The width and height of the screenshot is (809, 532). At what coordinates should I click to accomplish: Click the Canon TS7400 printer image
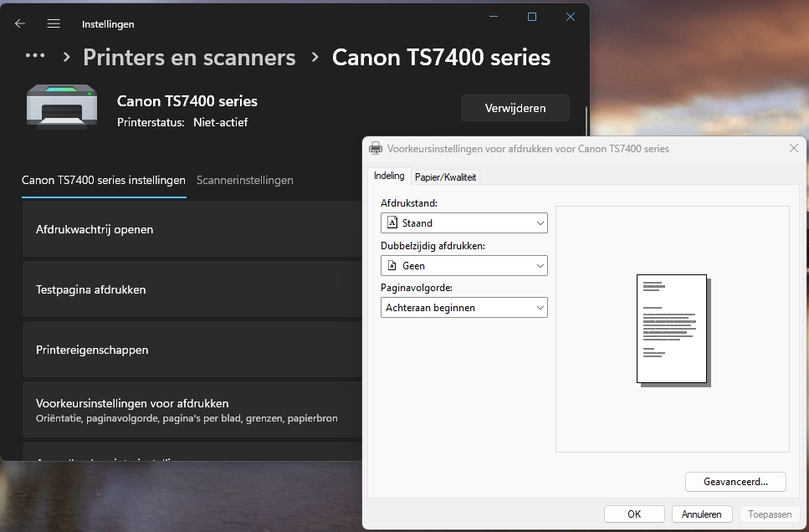[x=56, y=105]
